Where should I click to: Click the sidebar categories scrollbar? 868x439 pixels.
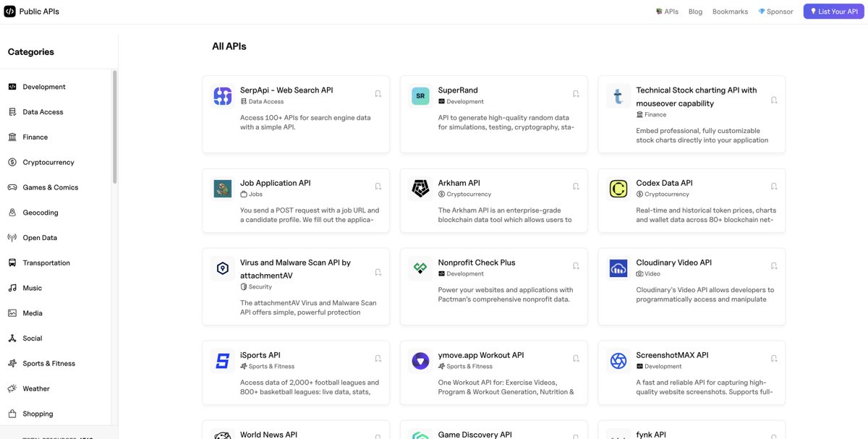[114, 127]
